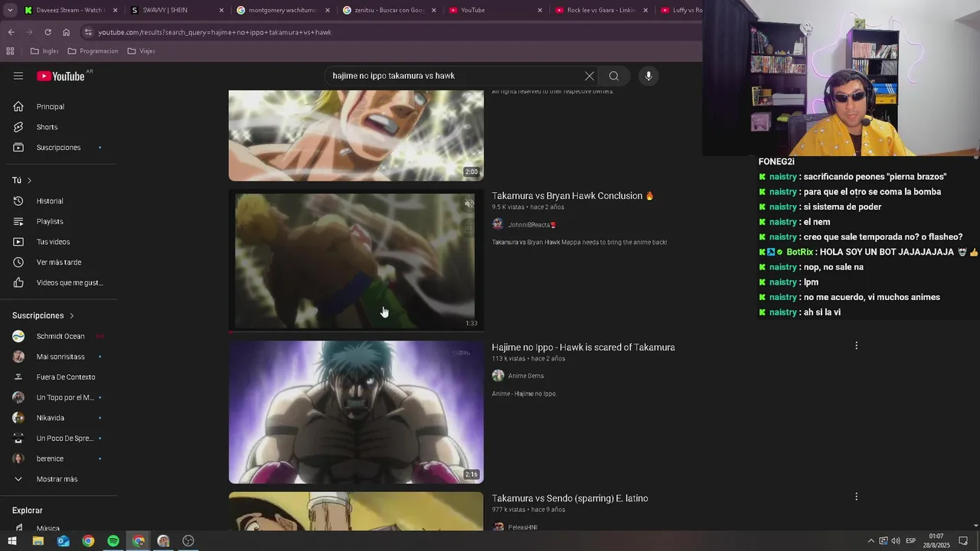This screenshot has height=551, width=980.
Task: Open the YouTube hamburger guide menu
Action: coord(18,76)
